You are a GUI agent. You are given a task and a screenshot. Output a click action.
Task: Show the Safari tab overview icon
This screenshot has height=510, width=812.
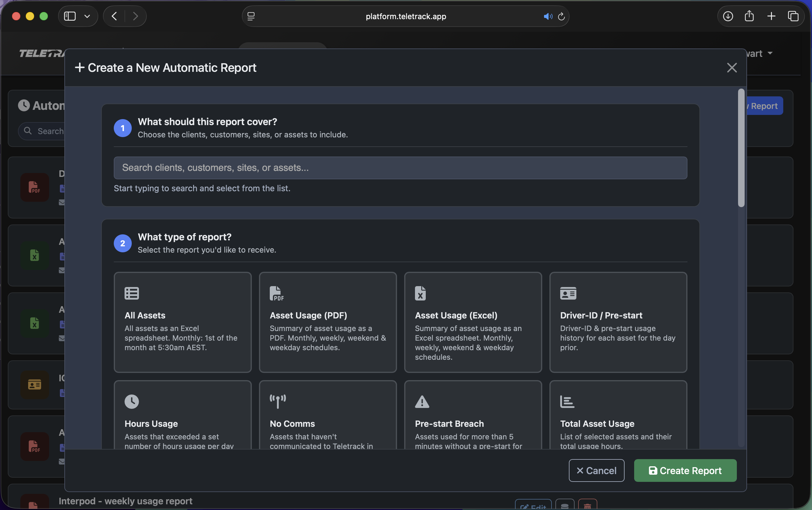click(x=793, y=16)
